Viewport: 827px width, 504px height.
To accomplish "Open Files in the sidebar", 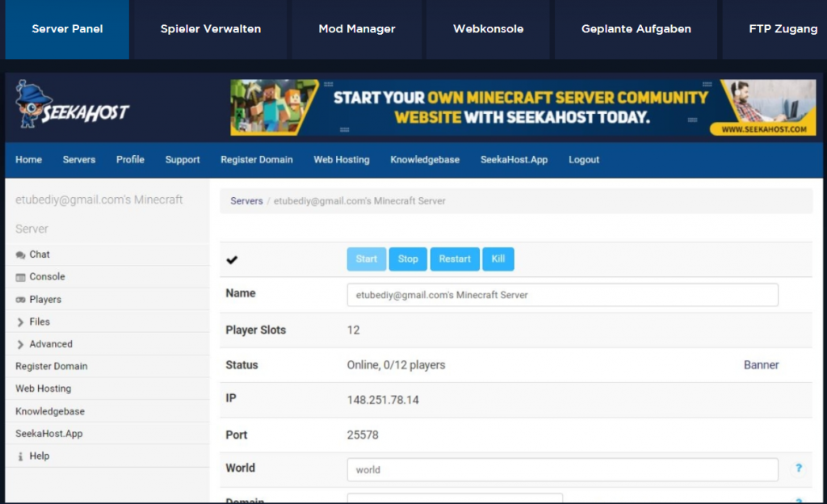I will pos(40,321).
